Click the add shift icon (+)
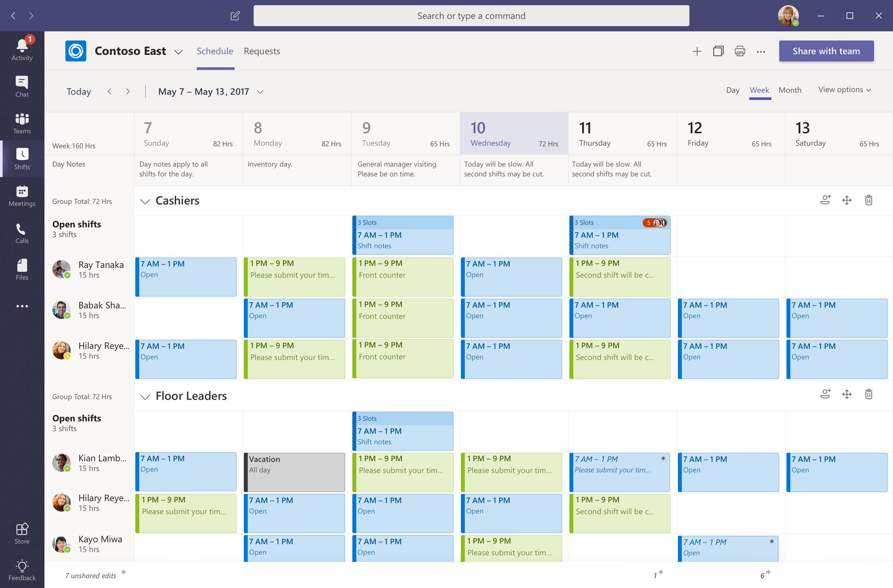Image resolution: width=893 pixels, height=588 pixels. pos(697,51)
